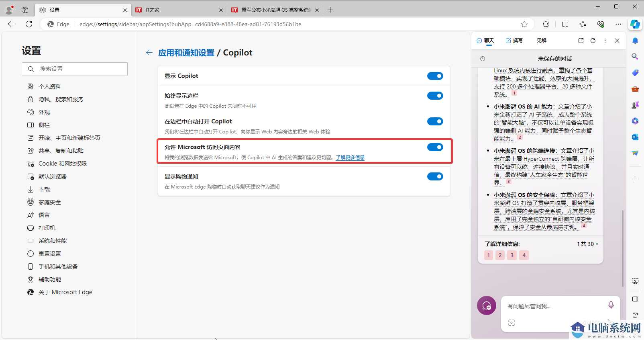The width and height of the screenshot is (644, 340).
Task: Select the 见解 tab in Copilot
Action: (542, 41)
